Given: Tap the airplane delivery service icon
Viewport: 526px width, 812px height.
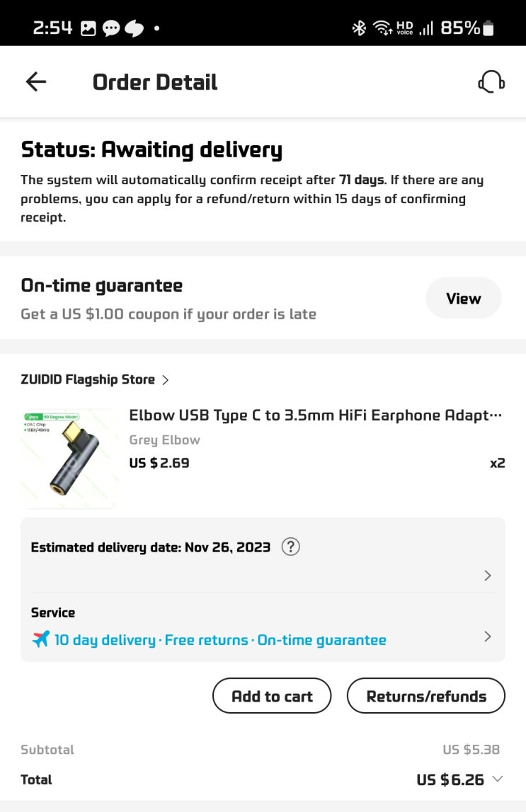Looking at the screenshot, I should pos(41,639).
